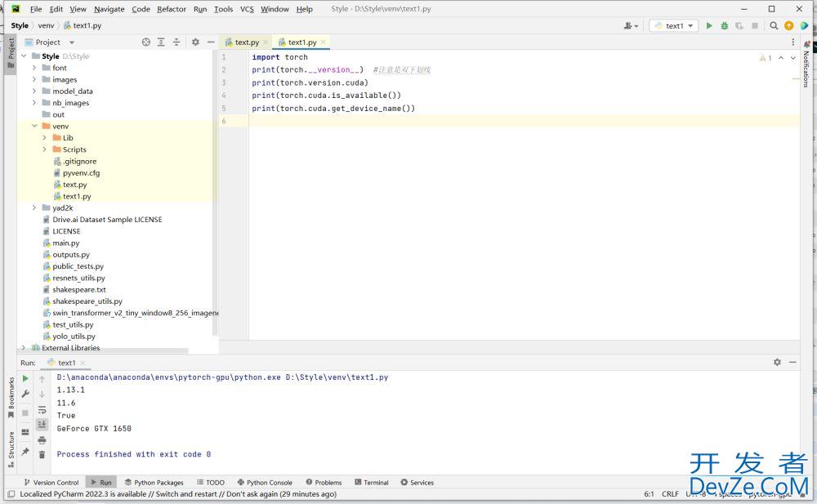
Task: Run text1 with the green play button
Action: coord(709,25)
